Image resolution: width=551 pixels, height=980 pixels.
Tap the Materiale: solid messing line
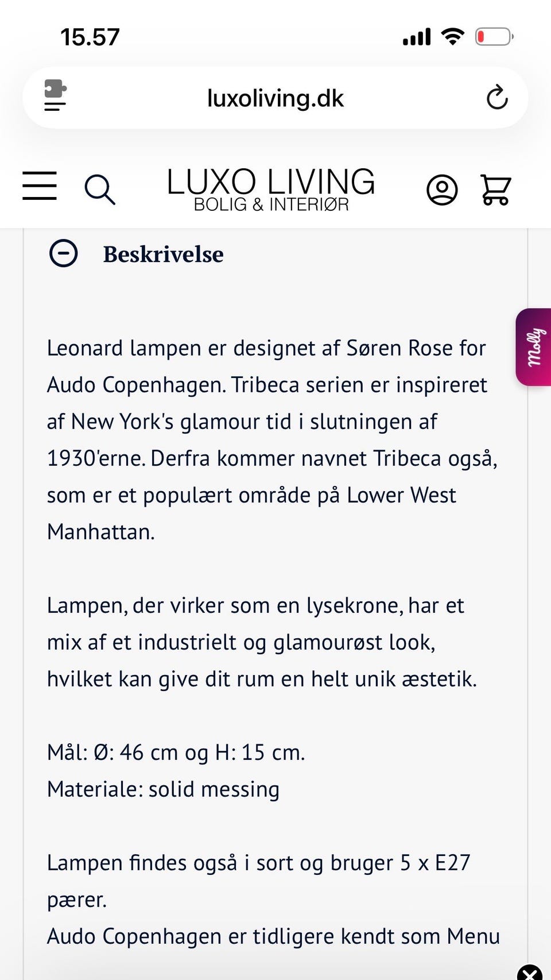pos(164,789)
